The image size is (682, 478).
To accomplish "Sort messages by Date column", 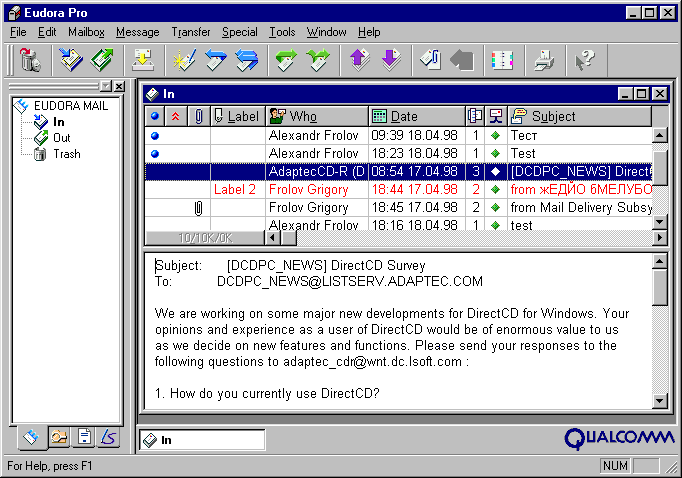I will 416,116.
